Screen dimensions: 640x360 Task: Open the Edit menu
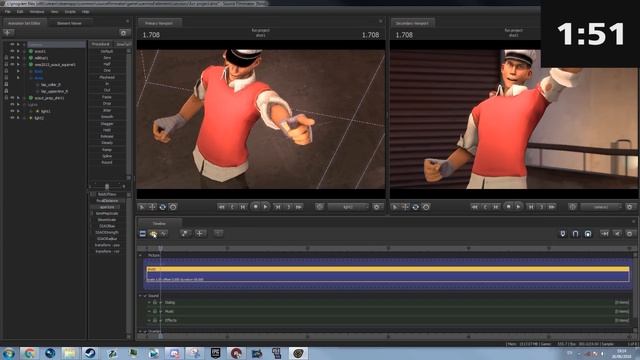(x=20, y=12)
